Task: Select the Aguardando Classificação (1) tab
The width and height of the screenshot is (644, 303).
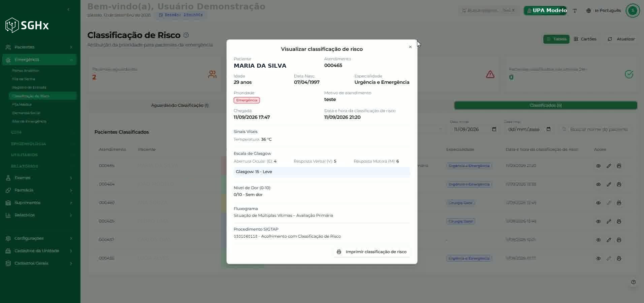Action: (x=180, y=105)
